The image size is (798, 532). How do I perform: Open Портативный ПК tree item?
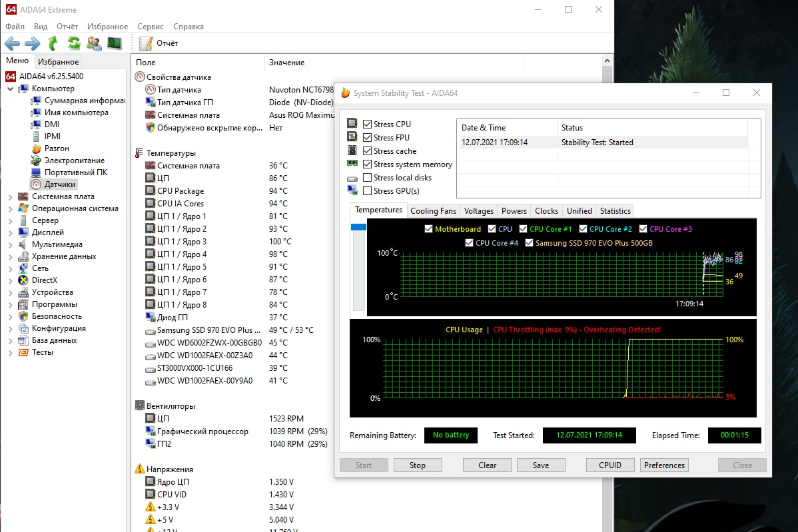point(70,172)
